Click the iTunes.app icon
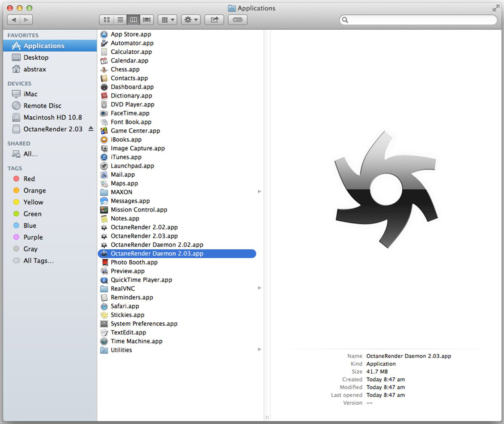This screenshot has height=424, width=504. click(x=104, y=157)
